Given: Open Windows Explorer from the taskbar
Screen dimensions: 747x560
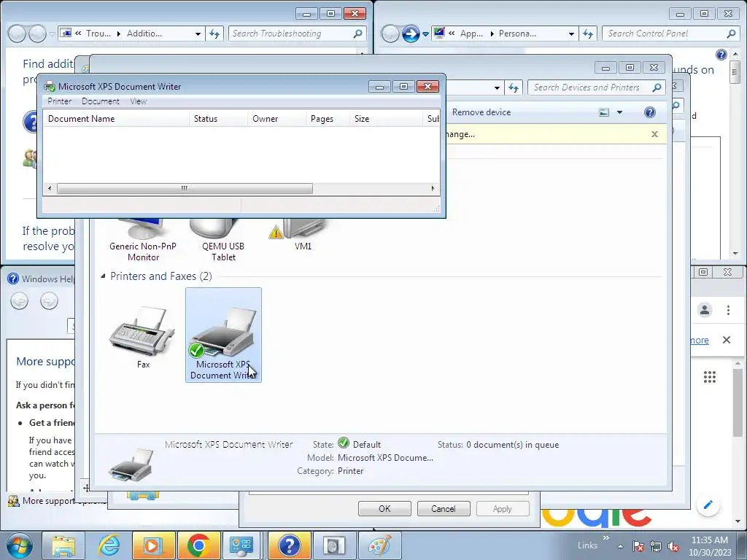Looking at the screenshot, I should point(63,545).
